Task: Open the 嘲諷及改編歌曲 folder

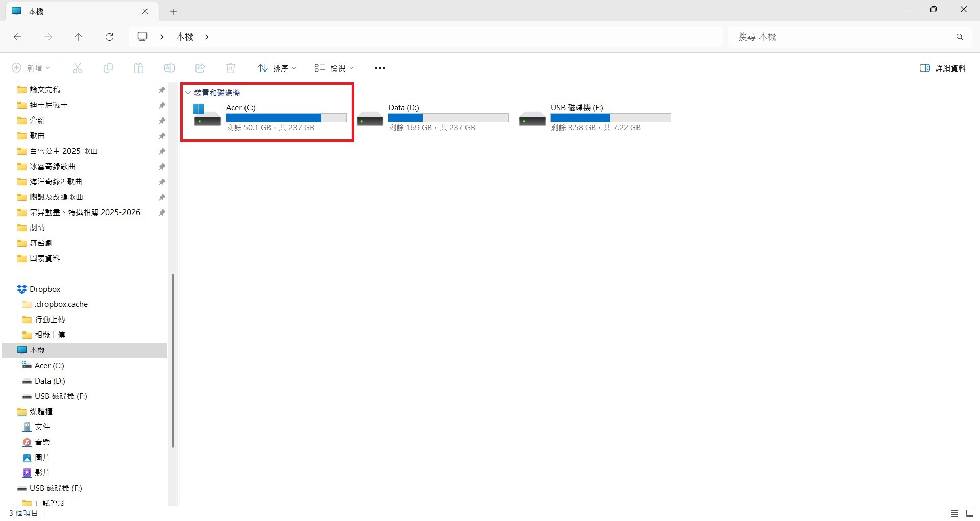Action: pyautogui.click(x=56, y=197)
